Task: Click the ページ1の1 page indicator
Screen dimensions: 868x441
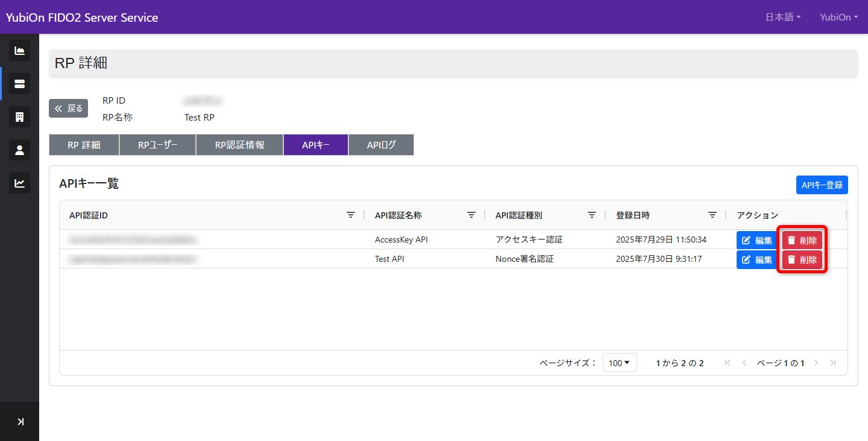Action: (781, 363)
